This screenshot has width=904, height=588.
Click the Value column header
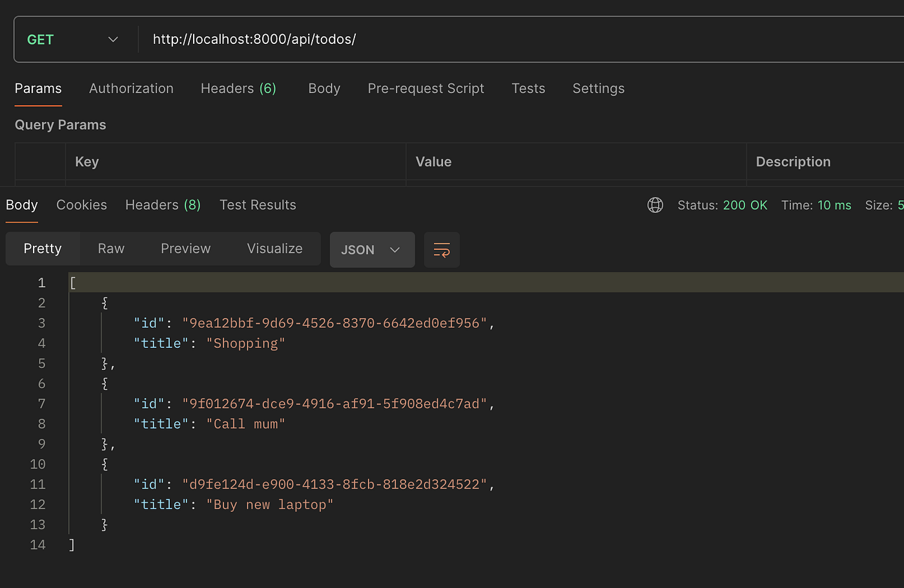tap(433, 161)
